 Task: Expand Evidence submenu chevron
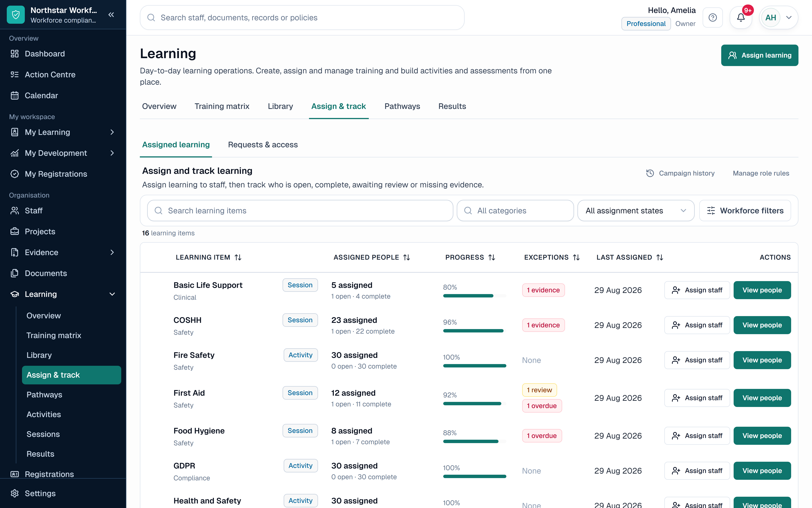click(112, 252)
